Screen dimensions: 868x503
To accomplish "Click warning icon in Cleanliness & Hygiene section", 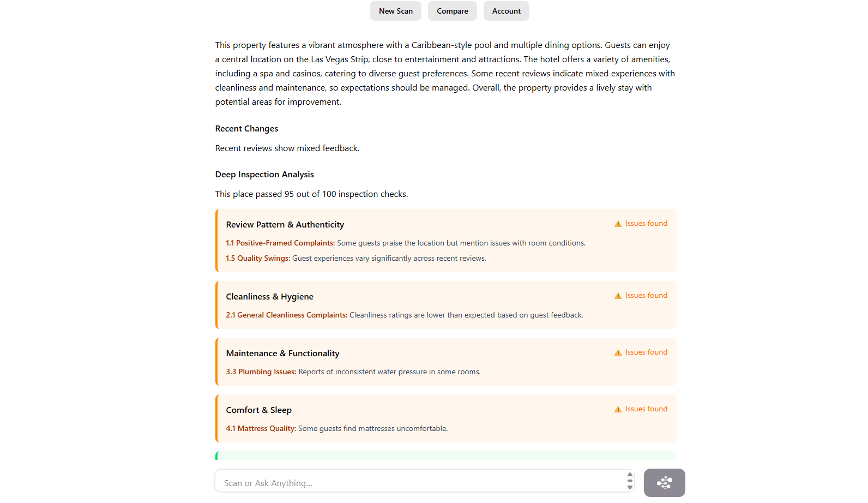I will (618, 296).
